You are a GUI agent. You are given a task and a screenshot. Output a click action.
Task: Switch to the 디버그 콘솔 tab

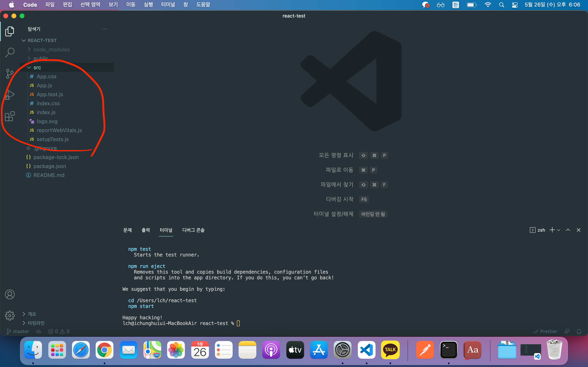tap(193, 230)
